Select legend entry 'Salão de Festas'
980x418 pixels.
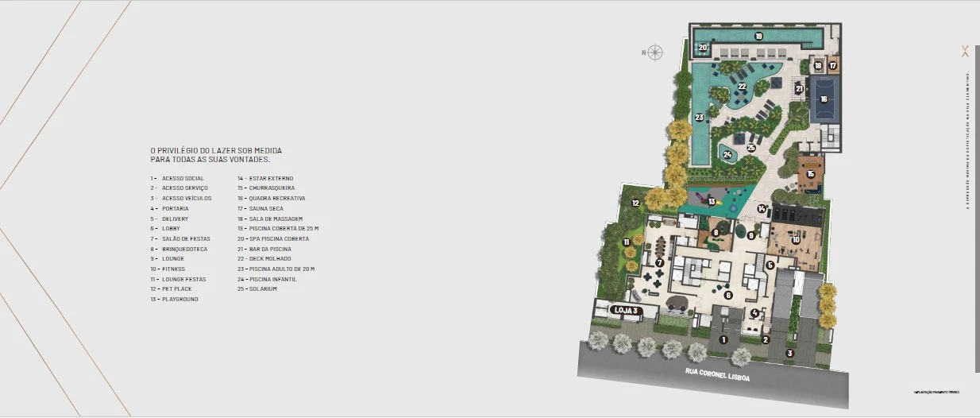[186, 238]
